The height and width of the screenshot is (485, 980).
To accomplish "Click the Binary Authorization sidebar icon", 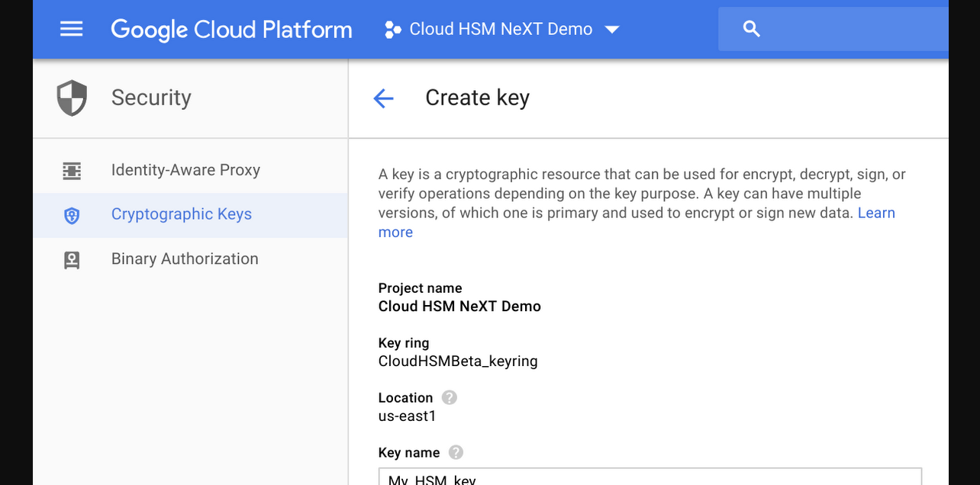I will pos(72,259).
